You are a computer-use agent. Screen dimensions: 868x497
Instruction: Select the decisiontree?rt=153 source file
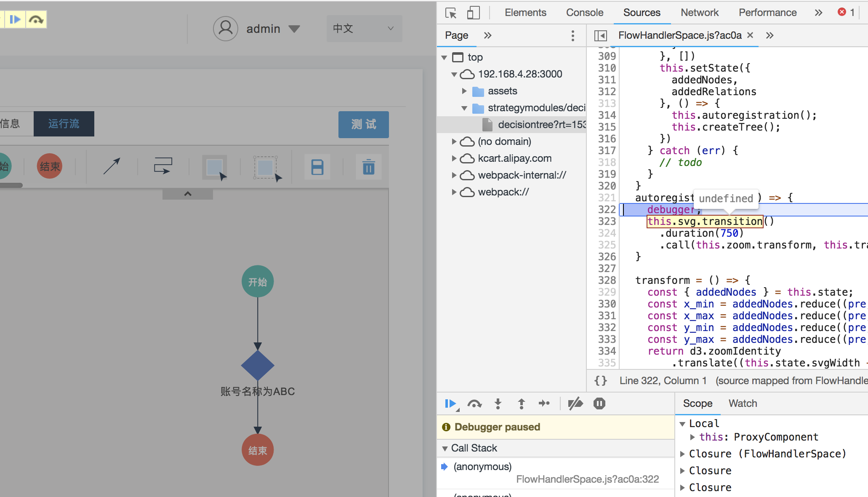pyautogui.click(x=541, y=124)
